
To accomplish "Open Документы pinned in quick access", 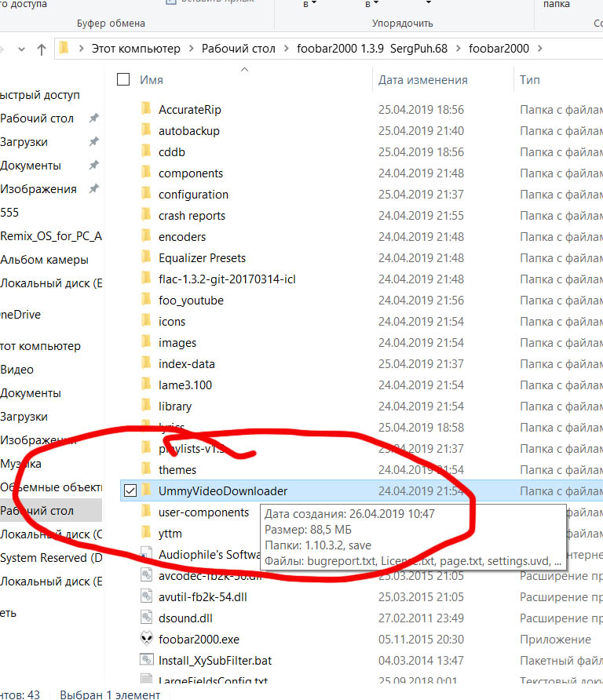I will pyautogui.click(x=31, y=166).
